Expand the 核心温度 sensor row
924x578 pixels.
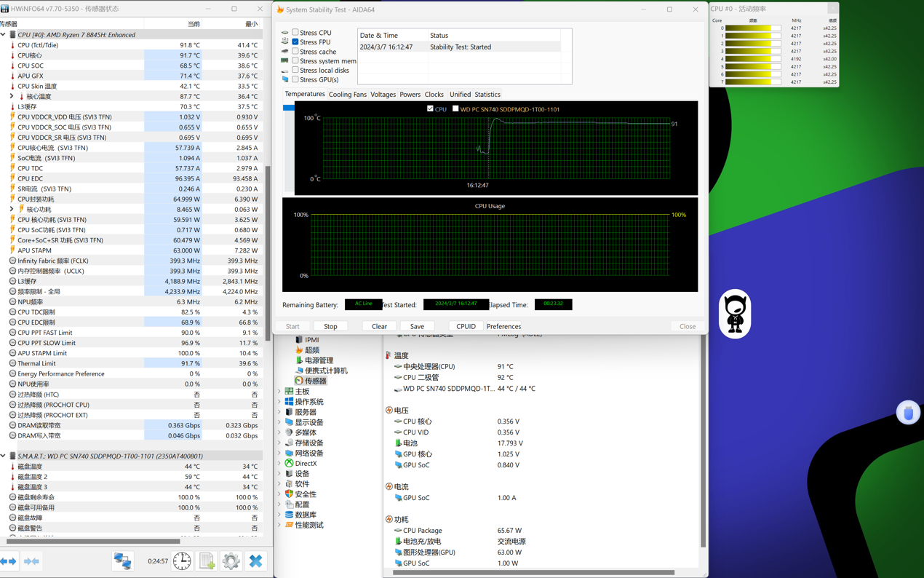(12, 96)
